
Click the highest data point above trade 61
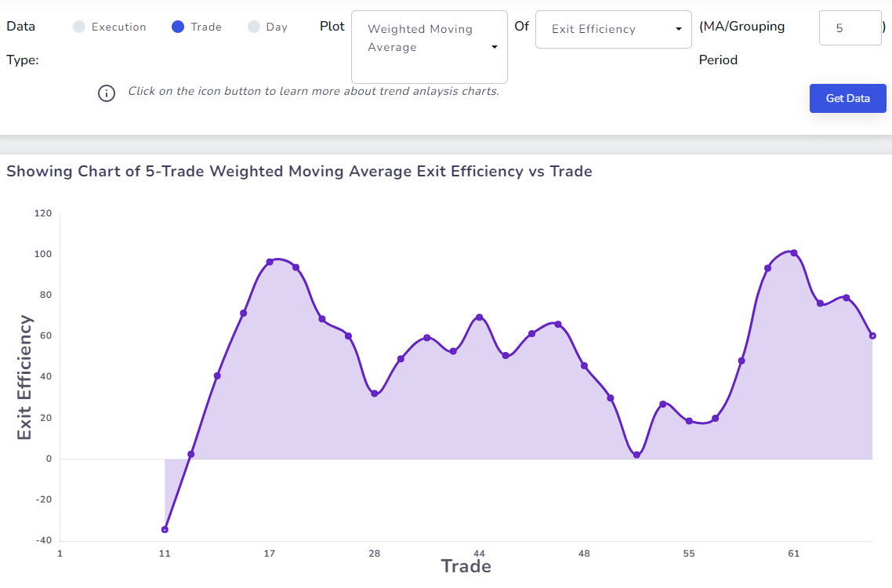794,252
